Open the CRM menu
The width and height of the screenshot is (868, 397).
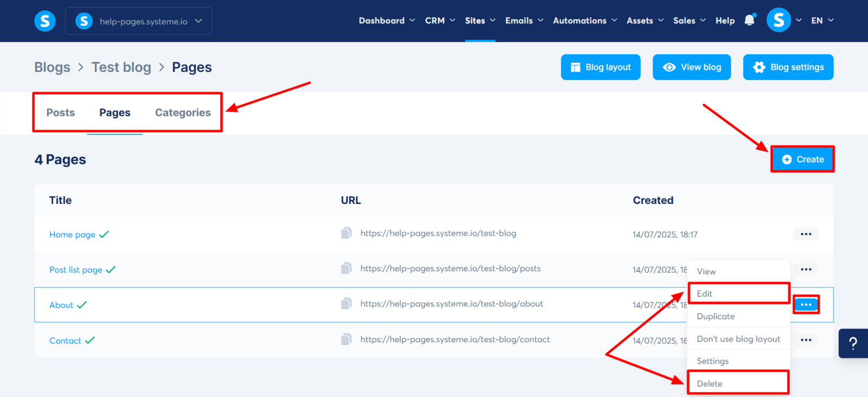(x=440, y=21)
